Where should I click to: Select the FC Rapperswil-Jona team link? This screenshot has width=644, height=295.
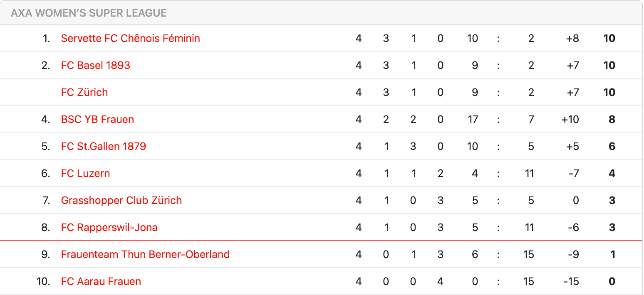109,227
